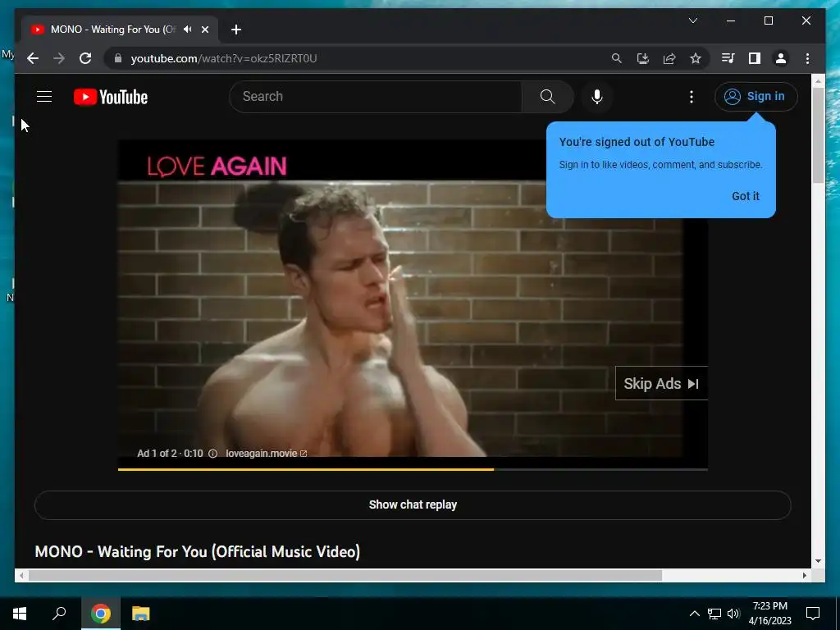The image size is (840, 630).
Task: Mute the tab via the speaker icon
Action: click(x=188, y=30)
